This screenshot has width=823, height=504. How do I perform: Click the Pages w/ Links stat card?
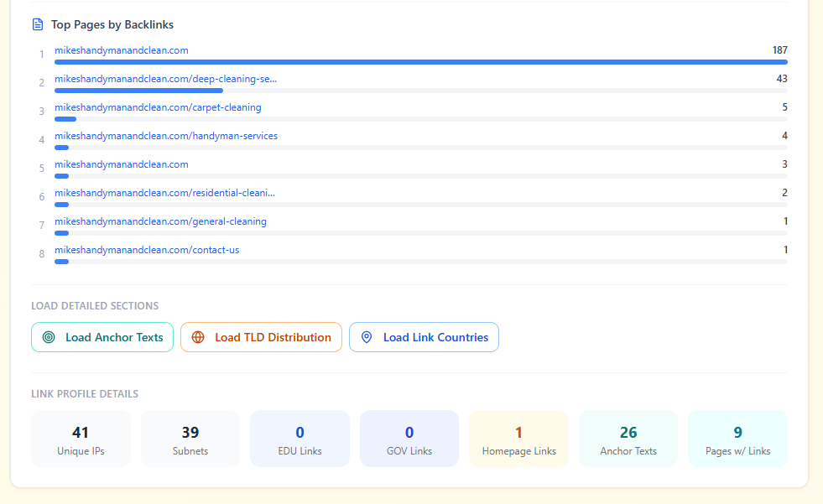coord(737,438)
